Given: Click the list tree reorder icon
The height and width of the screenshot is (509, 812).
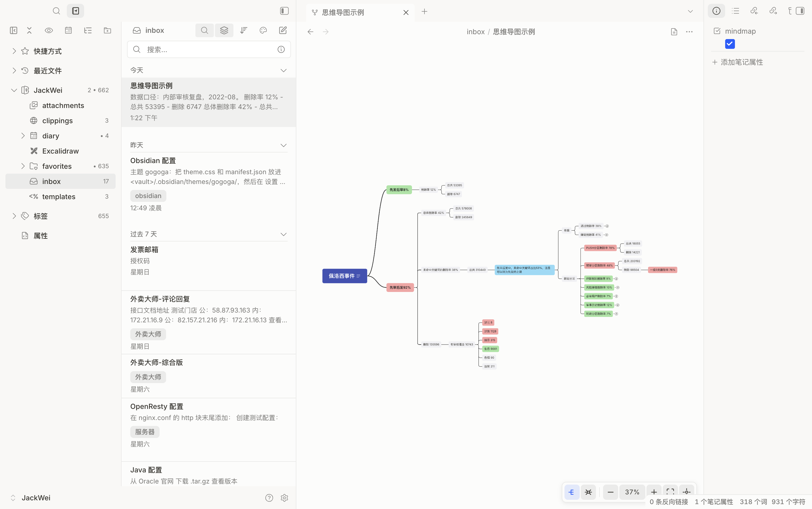Looking at the screenshot, I should pyautogui.click(x=88, y=30).
